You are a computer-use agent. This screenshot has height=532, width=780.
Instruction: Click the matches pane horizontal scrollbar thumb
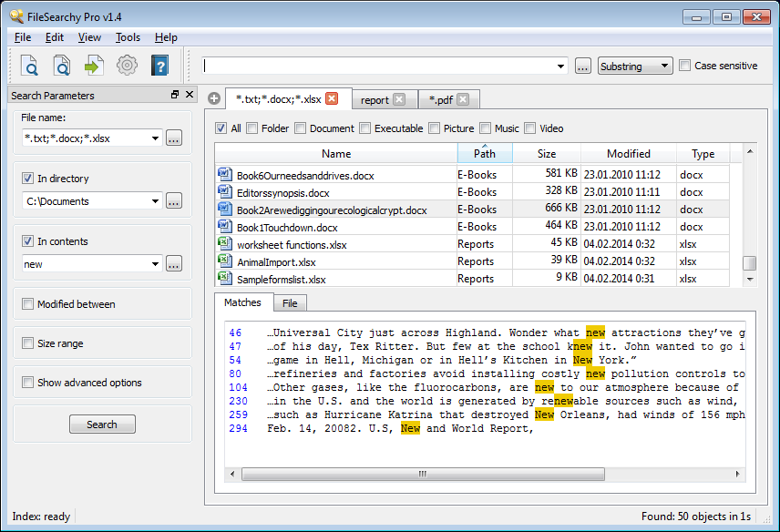[424, 474]
